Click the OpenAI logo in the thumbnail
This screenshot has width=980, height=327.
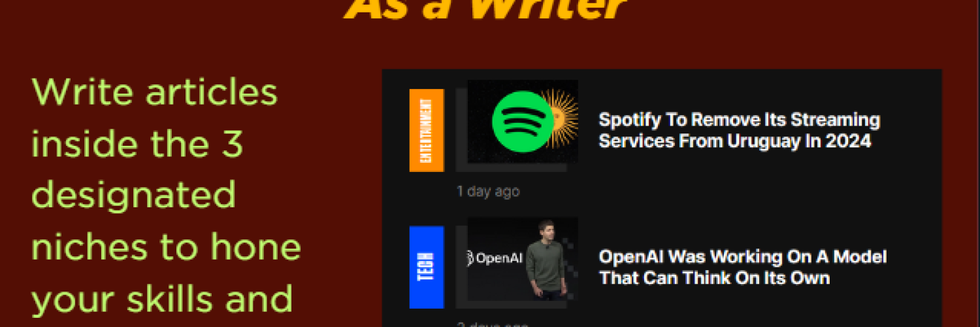tap(495, 258)
